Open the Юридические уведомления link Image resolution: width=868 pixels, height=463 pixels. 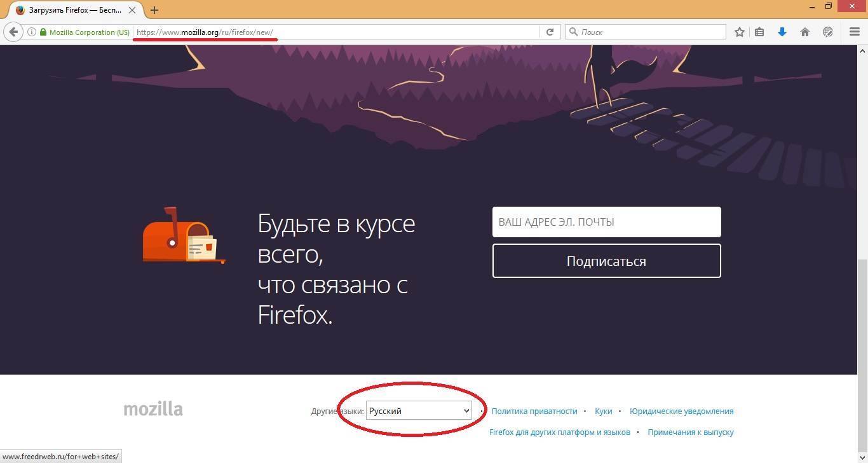point(681,411)
